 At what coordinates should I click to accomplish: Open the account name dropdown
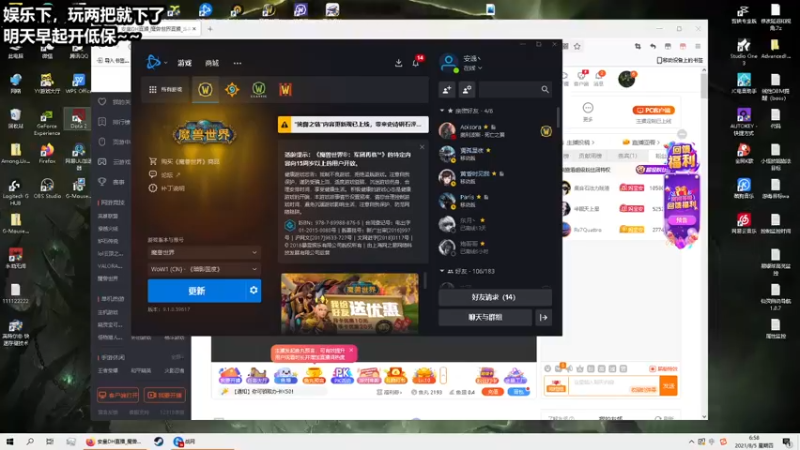(472, 58)
